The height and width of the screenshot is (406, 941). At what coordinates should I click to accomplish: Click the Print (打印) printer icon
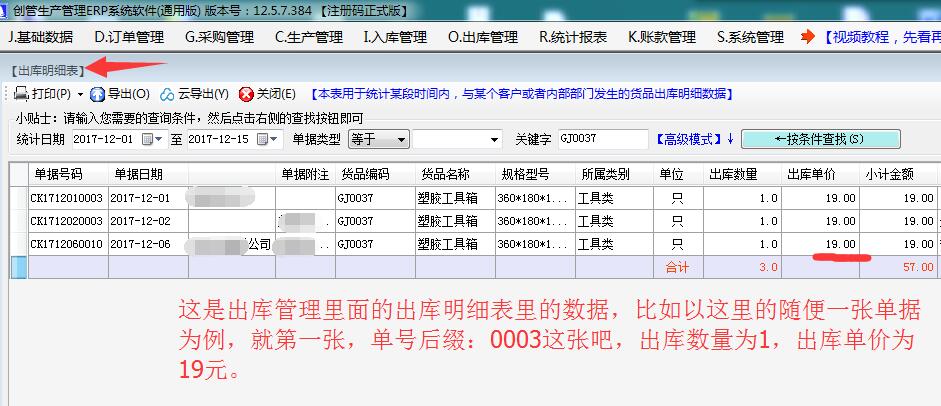[20, 94]
